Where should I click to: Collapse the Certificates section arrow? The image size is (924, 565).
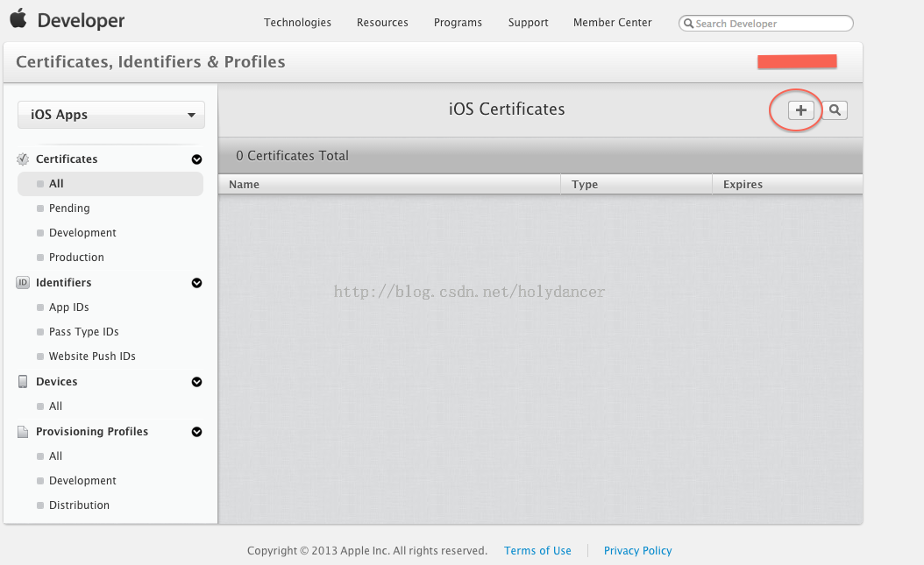tap(197, 159)
